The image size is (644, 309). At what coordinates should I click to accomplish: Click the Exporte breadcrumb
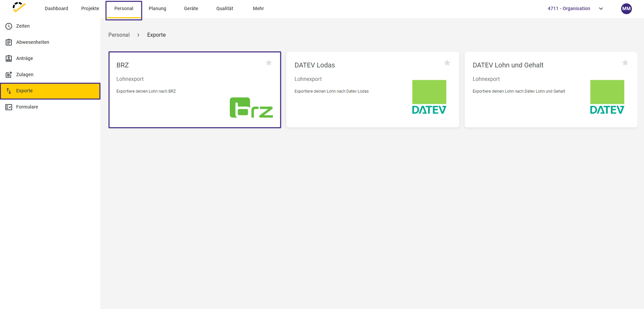pos(156,35)
